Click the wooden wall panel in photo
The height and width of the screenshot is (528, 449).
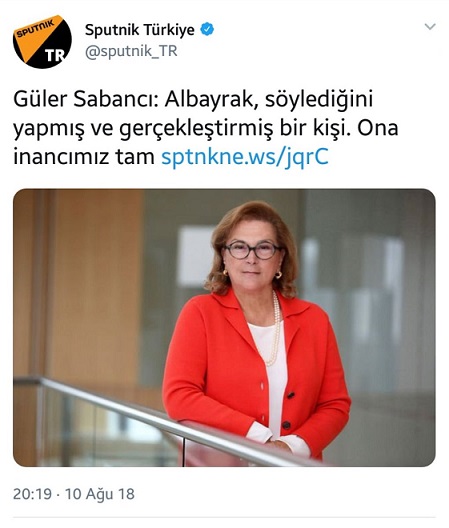click(94, 286)
